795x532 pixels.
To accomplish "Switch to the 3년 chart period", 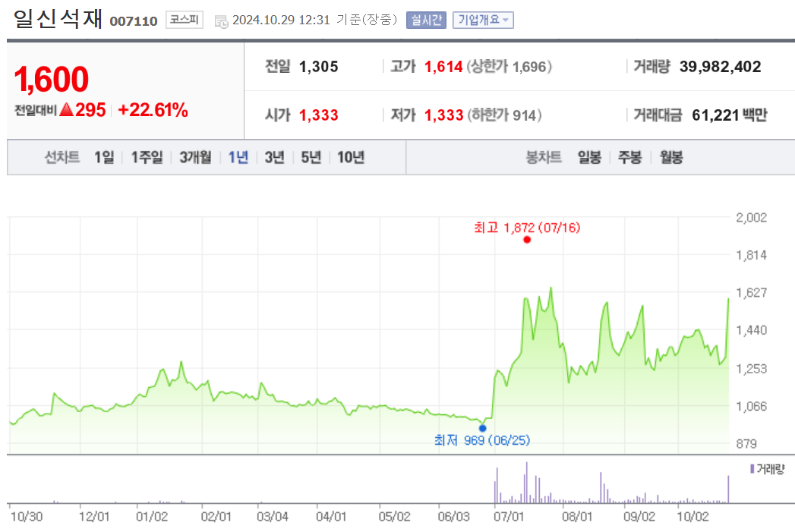I will coord(274,158).
